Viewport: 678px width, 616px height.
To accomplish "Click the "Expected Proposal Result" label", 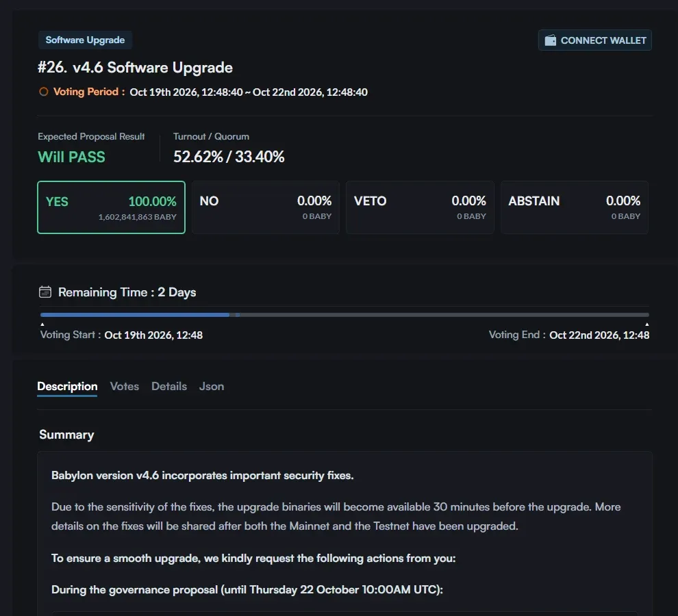I will pyautogui.click(x=91, y=136).
